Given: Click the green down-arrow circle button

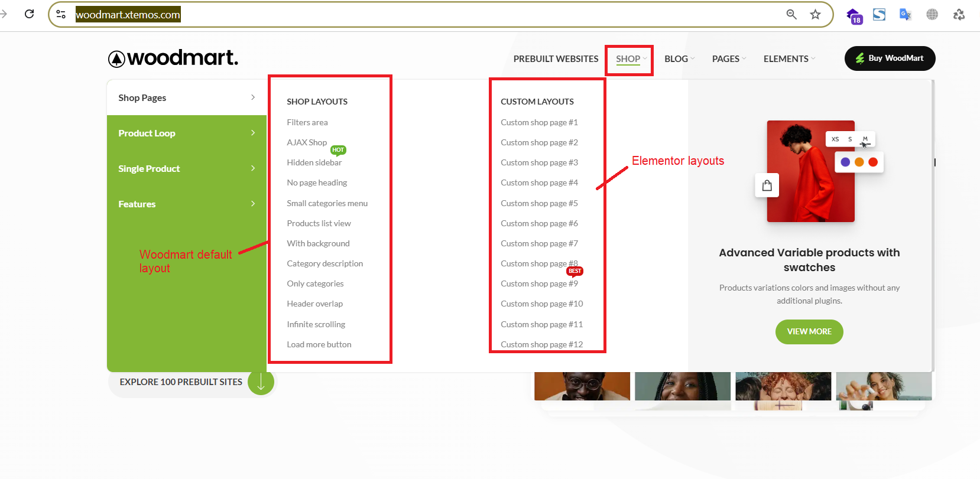Looking at the screenshot, I should [261, 382].
